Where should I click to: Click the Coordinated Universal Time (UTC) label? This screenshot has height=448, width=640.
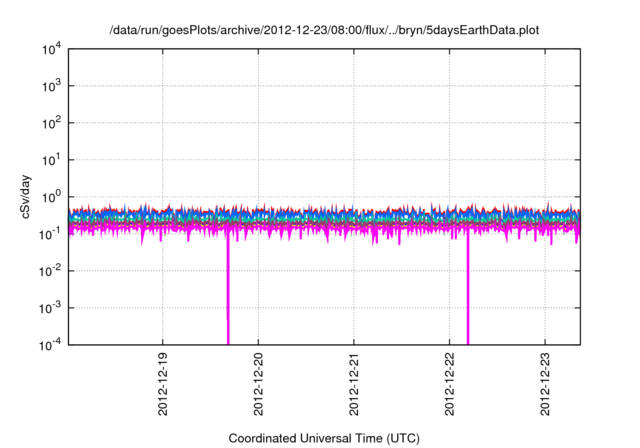[x=324, y=438]
